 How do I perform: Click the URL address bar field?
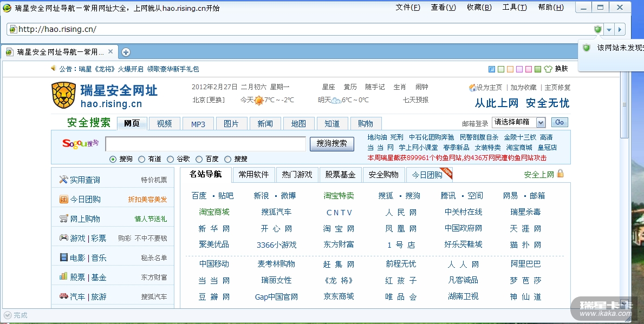point(304,29)
